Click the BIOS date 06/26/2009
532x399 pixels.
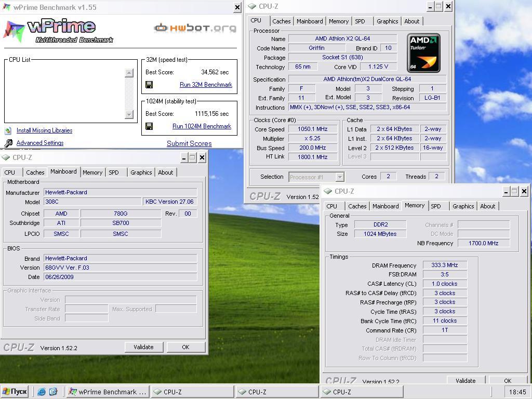(121, 277)
